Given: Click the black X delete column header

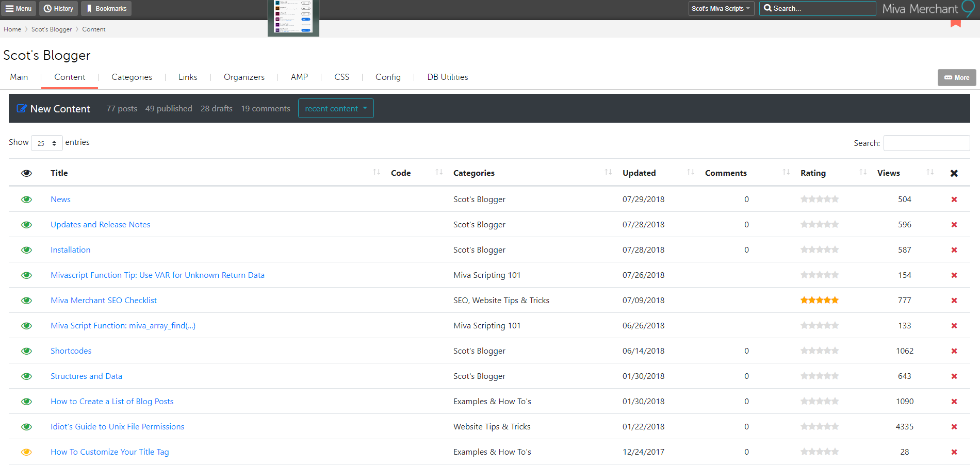Looking at the screenshot, I should coord(954,173).
